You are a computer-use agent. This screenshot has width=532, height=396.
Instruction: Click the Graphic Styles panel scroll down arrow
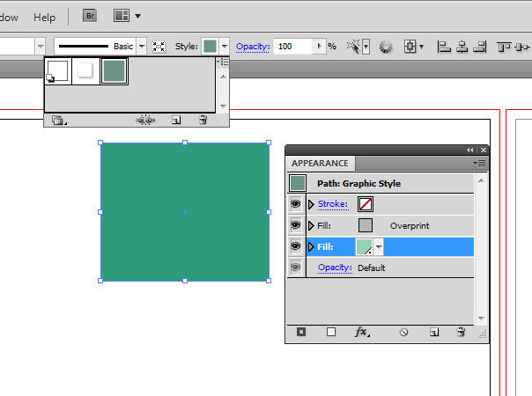223,106
